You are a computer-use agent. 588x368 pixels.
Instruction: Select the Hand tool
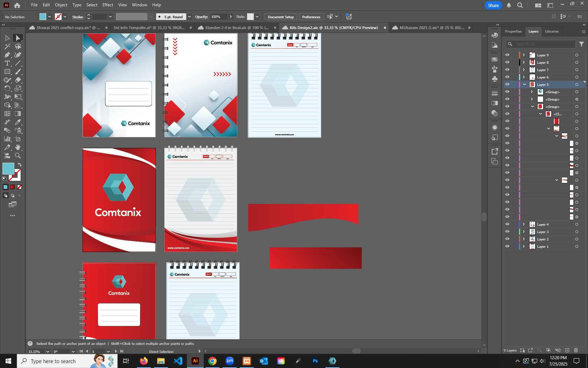(18, 147)
